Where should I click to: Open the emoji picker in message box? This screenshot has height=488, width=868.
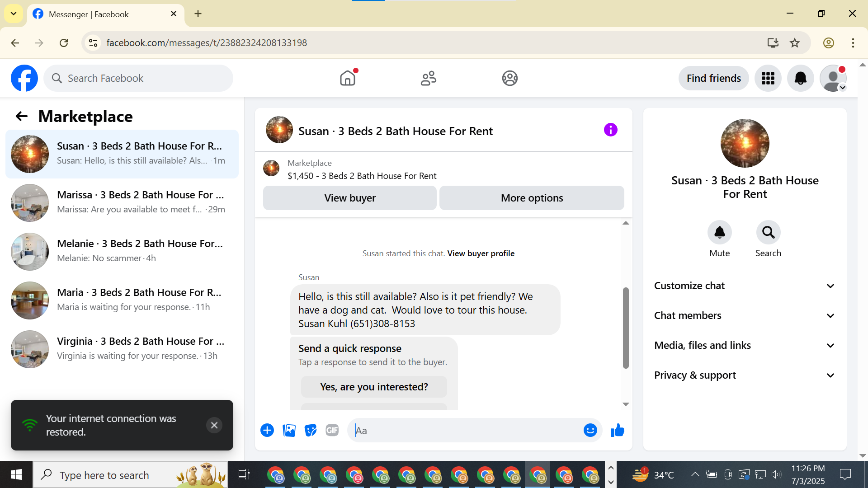coord(590,431)
